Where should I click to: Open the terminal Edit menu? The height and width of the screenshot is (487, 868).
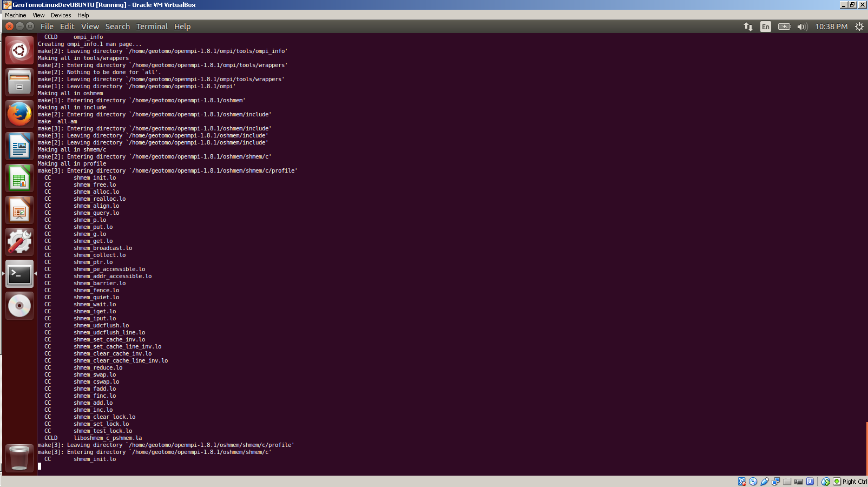67,27
